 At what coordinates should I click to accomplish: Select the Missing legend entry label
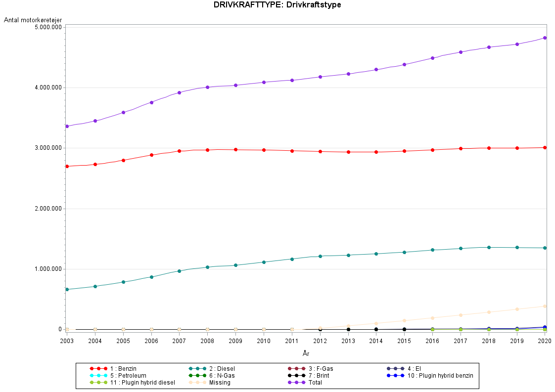(220, 383)
